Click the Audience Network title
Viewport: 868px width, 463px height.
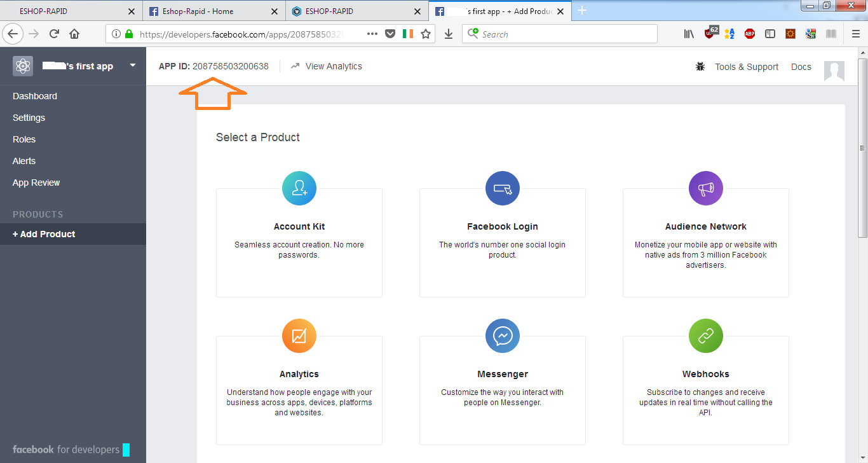706,226
